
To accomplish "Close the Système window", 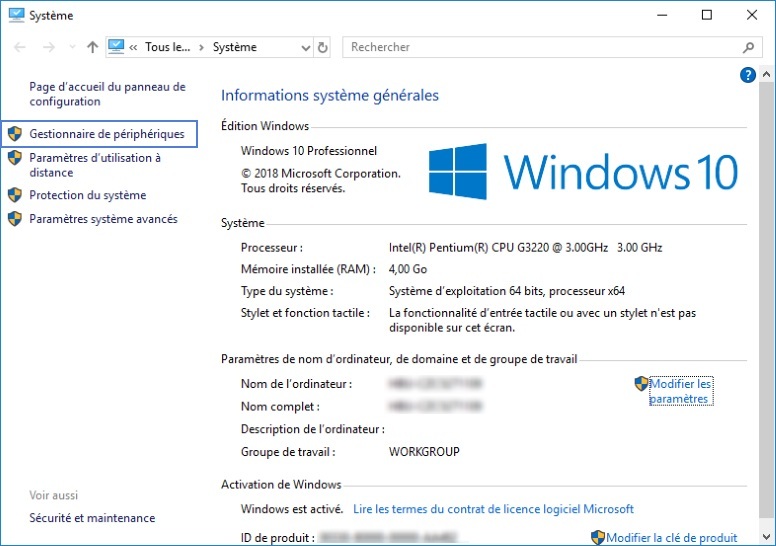I will coord(752,15).
